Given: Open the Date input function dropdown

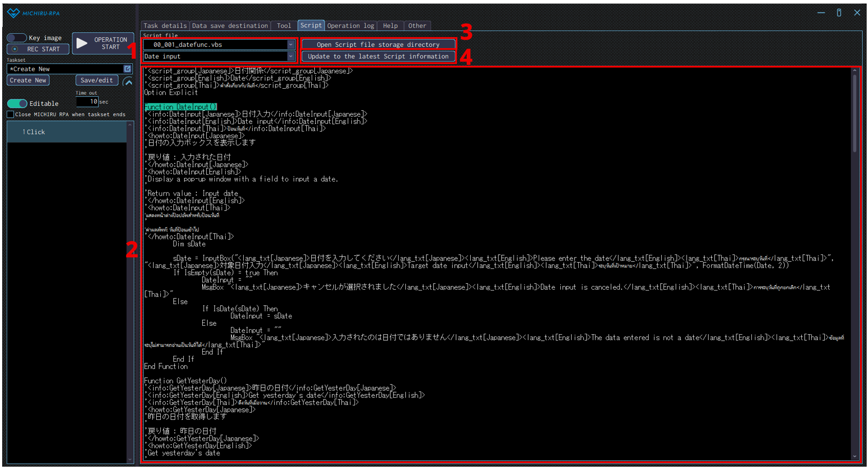Looking at the screenshot, I should click(291, 57).
